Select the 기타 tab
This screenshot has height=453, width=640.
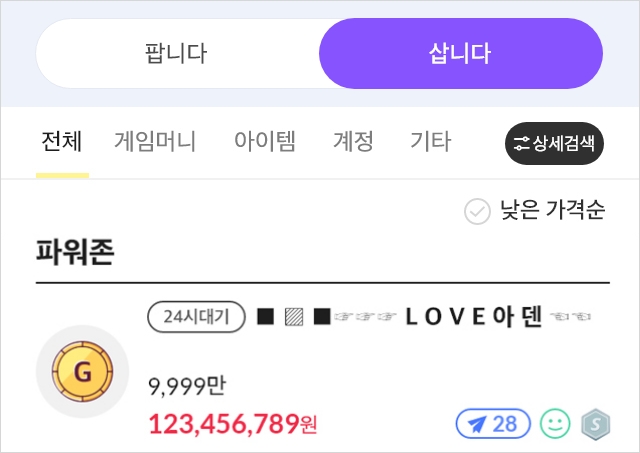coord(431,142)
